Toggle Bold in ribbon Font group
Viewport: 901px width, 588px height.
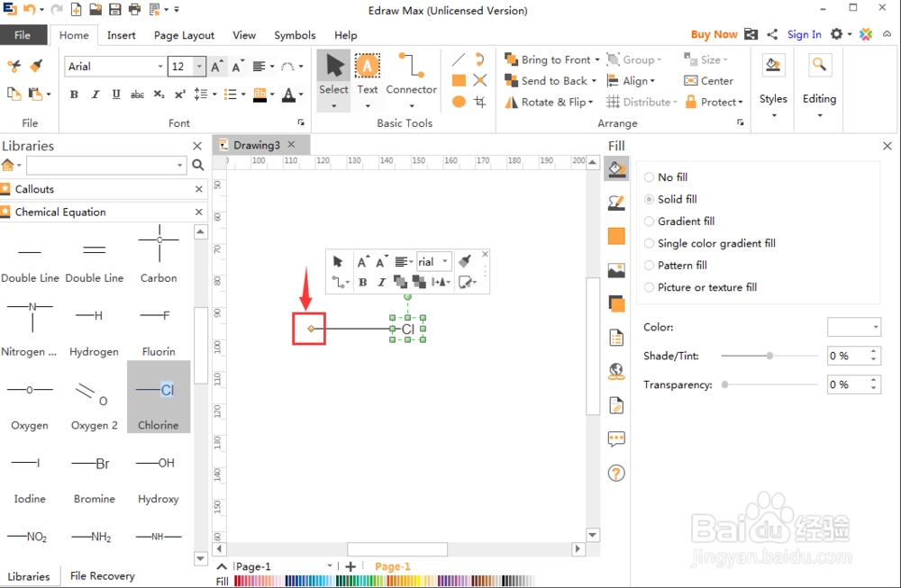click(74, 95)
